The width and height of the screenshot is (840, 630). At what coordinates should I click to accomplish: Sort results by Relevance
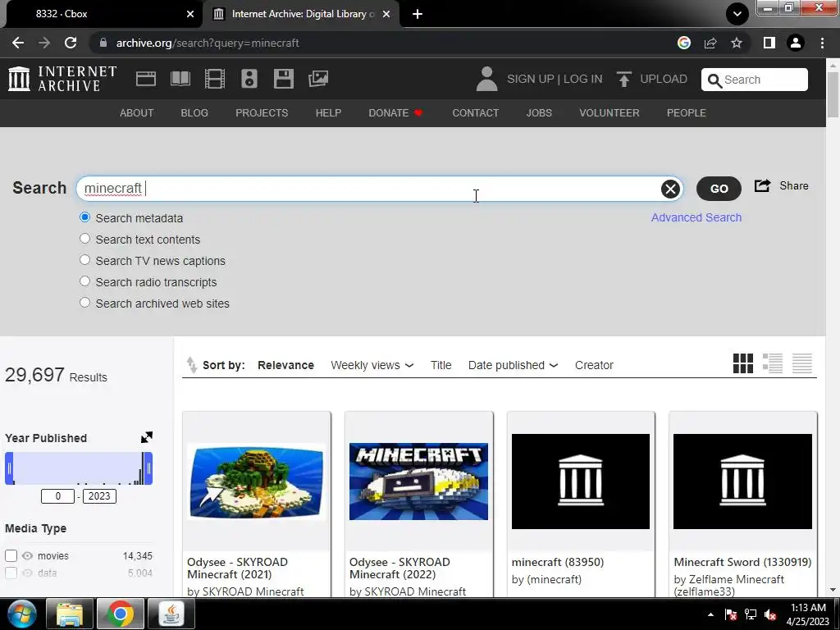(x=285, y=365)
